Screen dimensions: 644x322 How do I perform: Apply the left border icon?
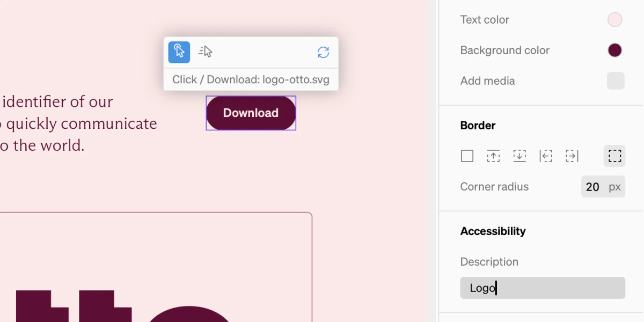[546, 156]
